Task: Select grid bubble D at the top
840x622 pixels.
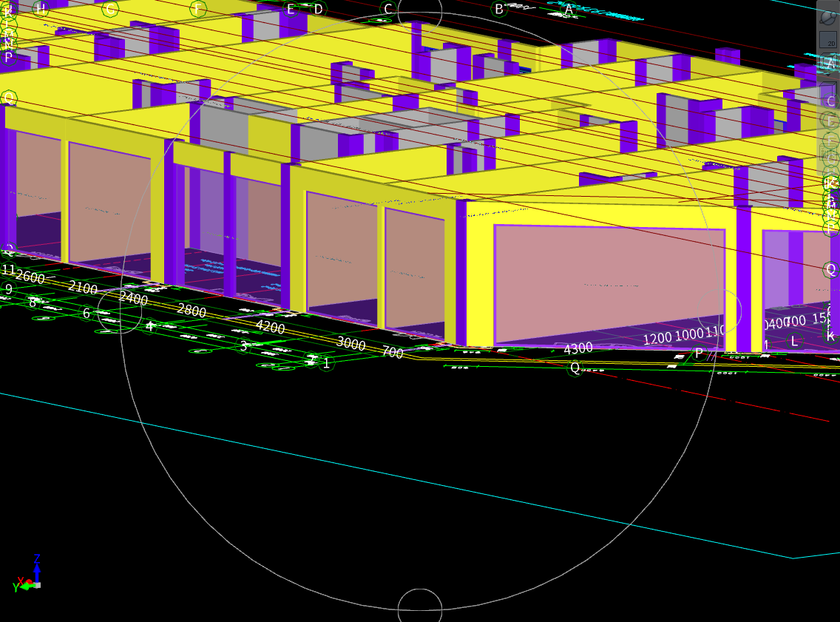Action: 318,9
